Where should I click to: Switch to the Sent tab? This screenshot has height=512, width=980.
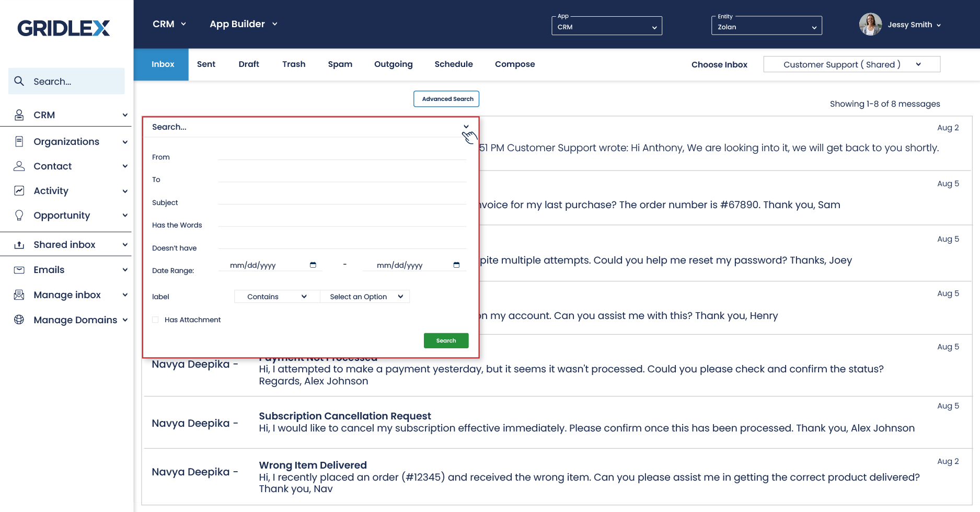[206, 64]
